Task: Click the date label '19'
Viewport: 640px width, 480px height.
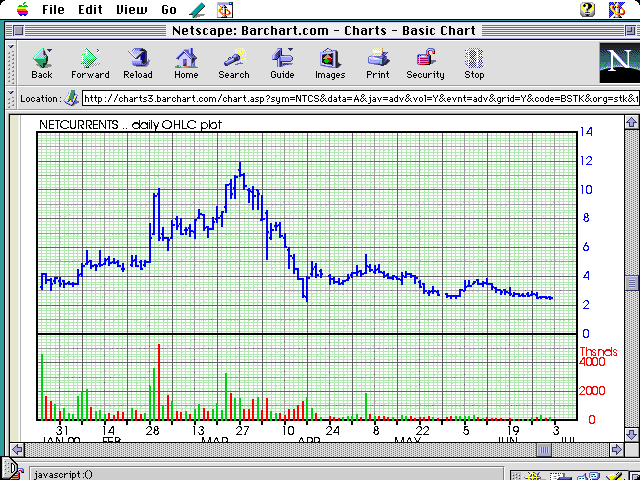Action: [513, 431]
